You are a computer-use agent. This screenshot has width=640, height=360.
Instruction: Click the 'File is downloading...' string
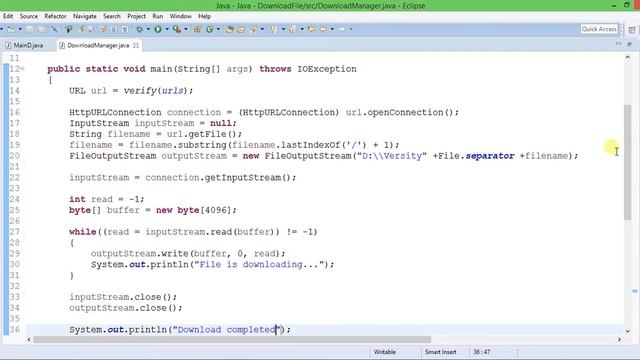coord(259,264)
